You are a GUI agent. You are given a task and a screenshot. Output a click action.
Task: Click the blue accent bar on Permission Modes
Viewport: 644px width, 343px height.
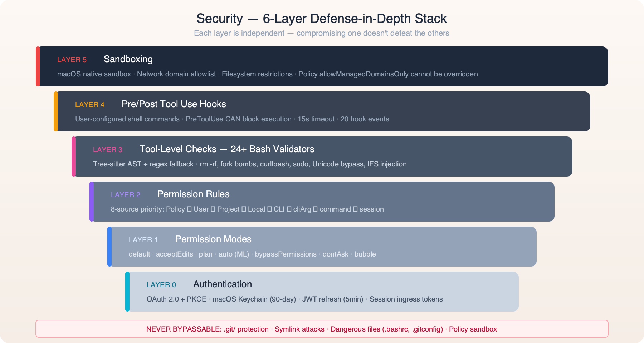point(109,246)
